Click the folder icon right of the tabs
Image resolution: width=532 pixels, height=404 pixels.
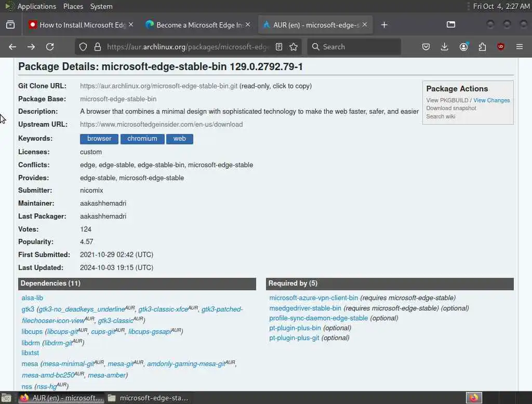[451, 24]
